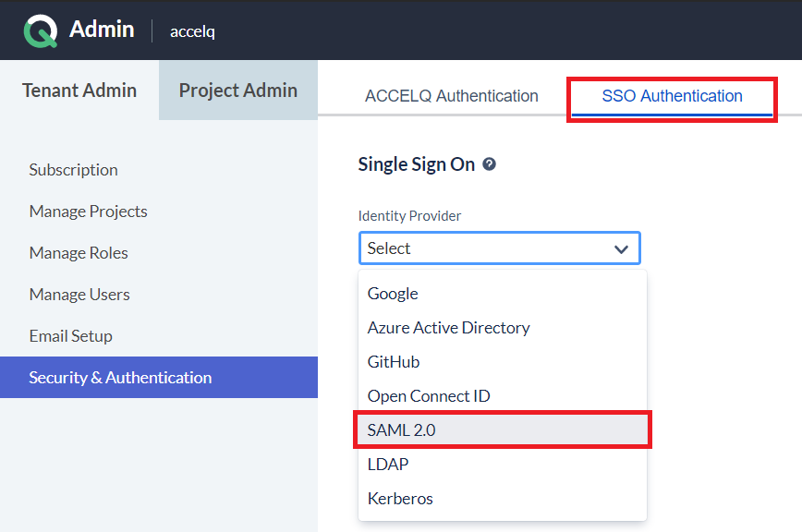Switch to the SSO Authentication tab
This screenshot has height=532, width=802.
(x=672, y=96)
